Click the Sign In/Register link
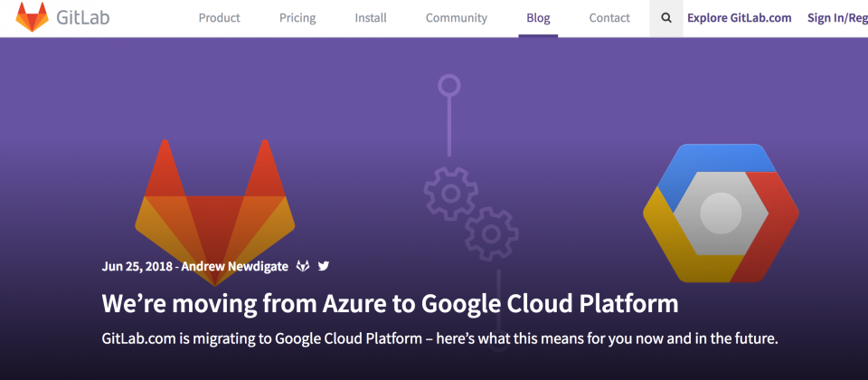 pos(837,18)
